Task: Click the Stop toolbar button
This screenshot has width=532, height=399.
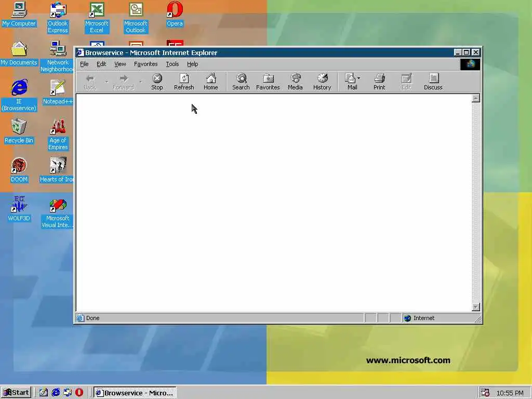Action: point(157,82)
